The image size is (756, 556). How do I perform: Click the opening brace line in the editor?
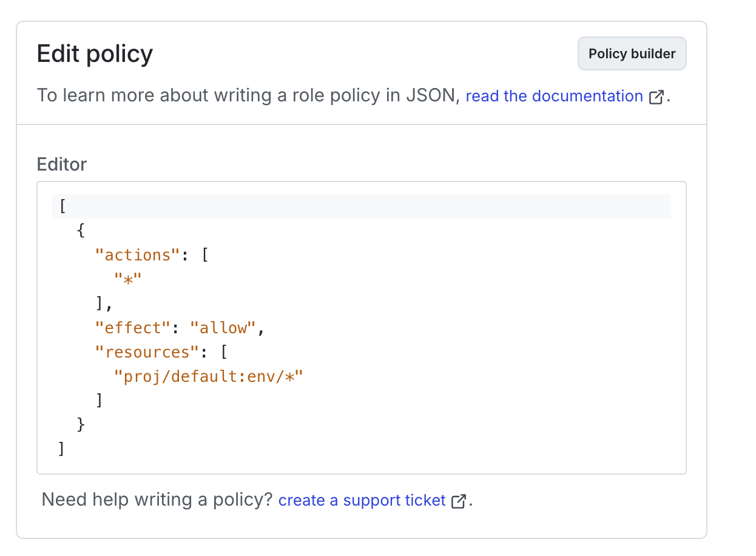pos(81,230)
